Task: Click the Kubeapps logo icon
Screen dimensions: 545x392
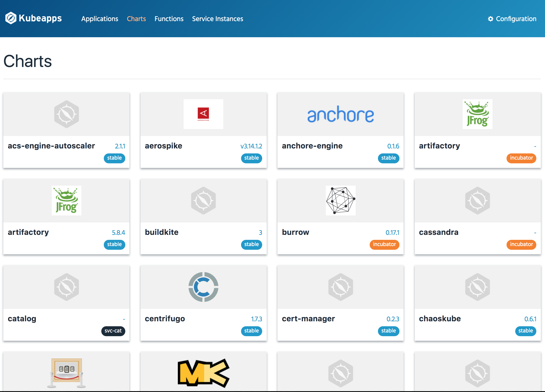Action: point(11,18)
